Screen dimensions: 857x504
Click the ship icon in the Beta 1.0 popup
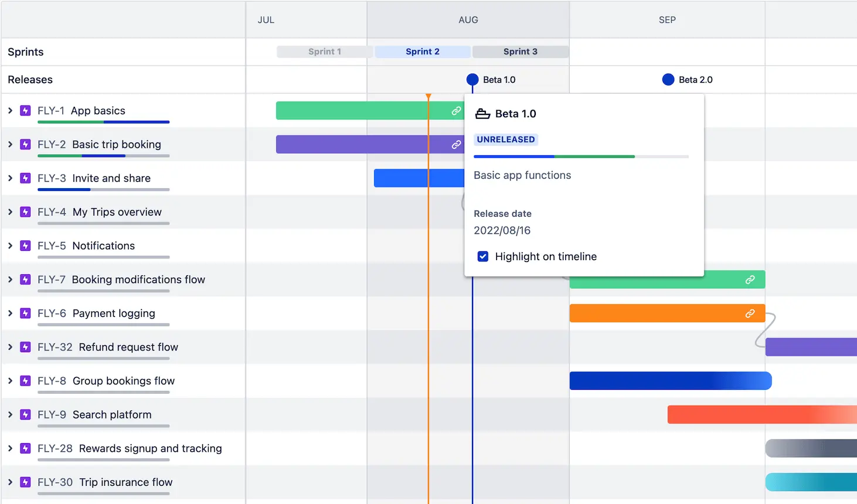482,114
